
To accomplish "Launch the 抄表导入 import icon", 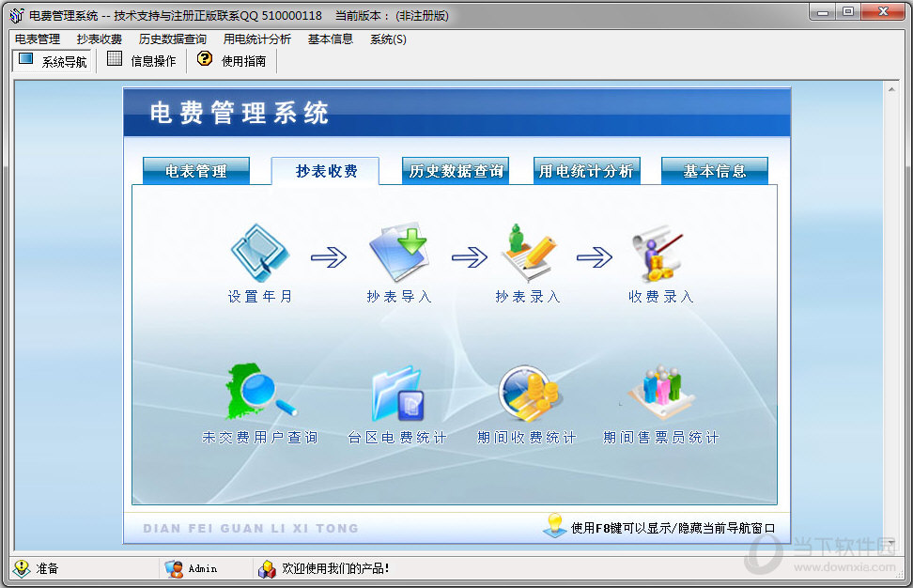I will click(399, 252).
